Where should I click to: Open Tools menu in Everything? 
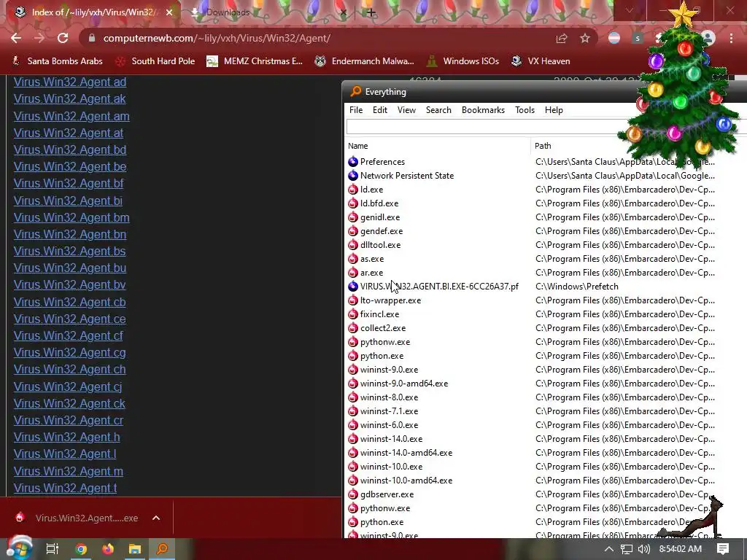[x=525, y=110]
